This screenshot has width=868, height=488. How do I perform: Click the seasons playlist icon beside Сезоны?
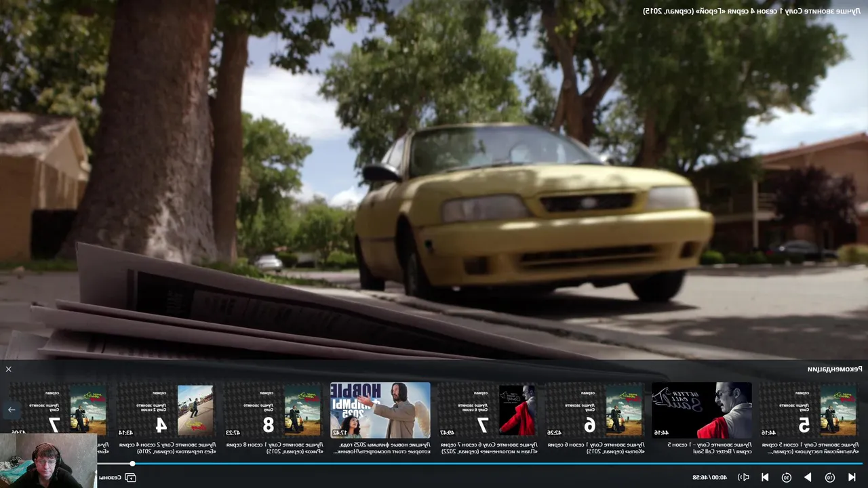coord(131,477)
